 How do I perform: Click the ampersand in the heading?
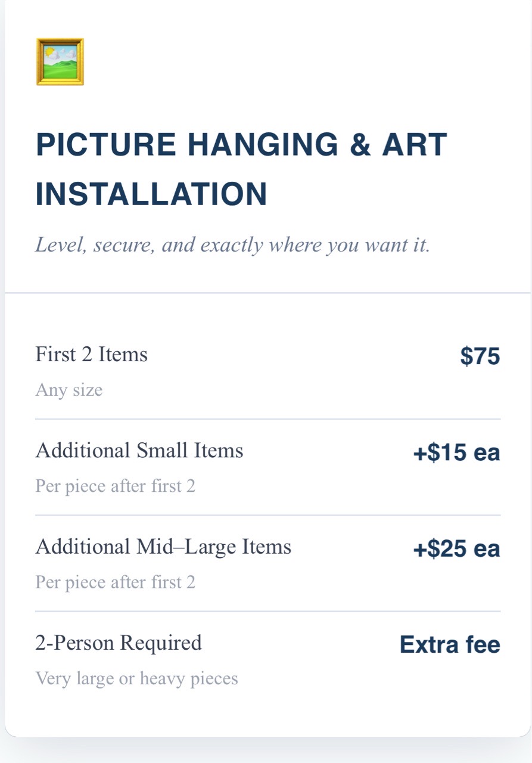tap(360, 145)
